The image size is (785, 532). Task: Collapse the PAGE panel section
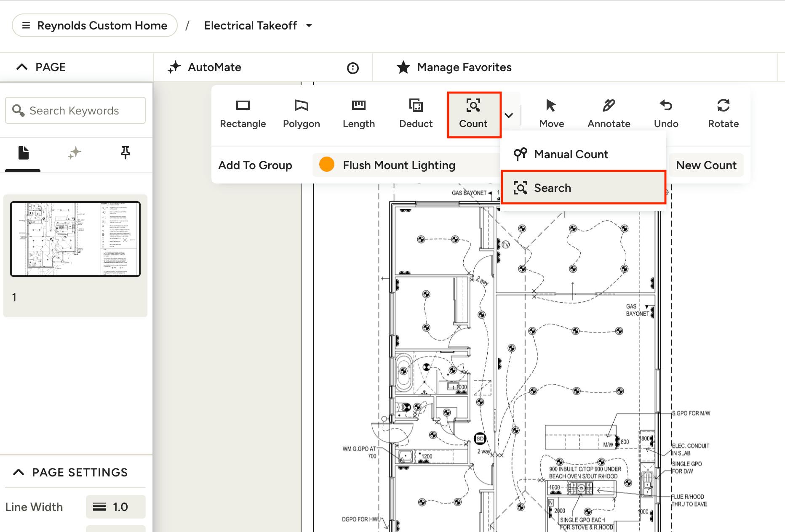click(x=22, y=67)
